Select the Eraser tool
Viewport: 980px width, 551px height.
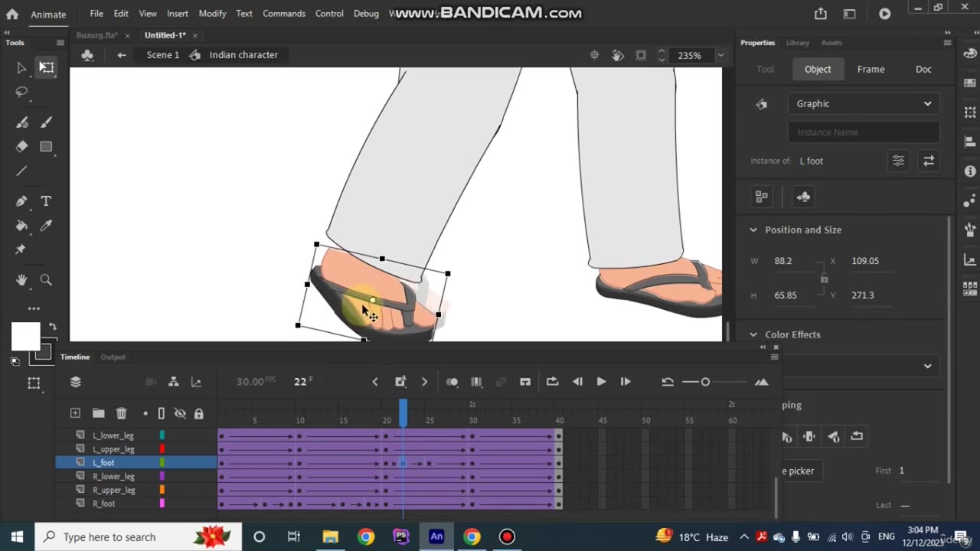[21, 146]
